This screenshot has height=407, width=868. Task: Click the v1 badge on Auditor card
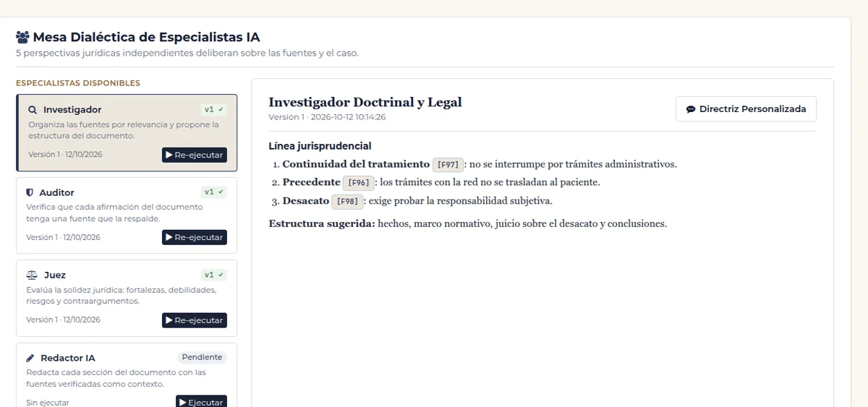point(213,192)
